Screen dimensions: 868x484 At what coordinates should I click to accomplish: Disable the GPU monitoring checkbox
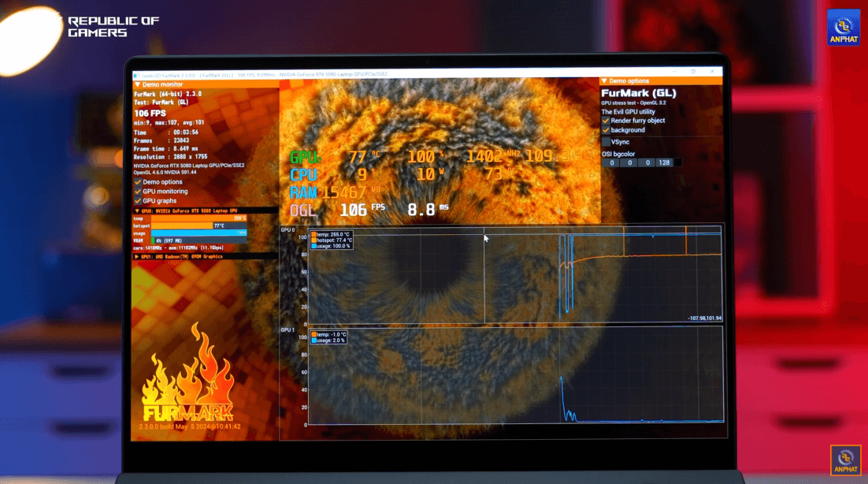tap(138, 192)
